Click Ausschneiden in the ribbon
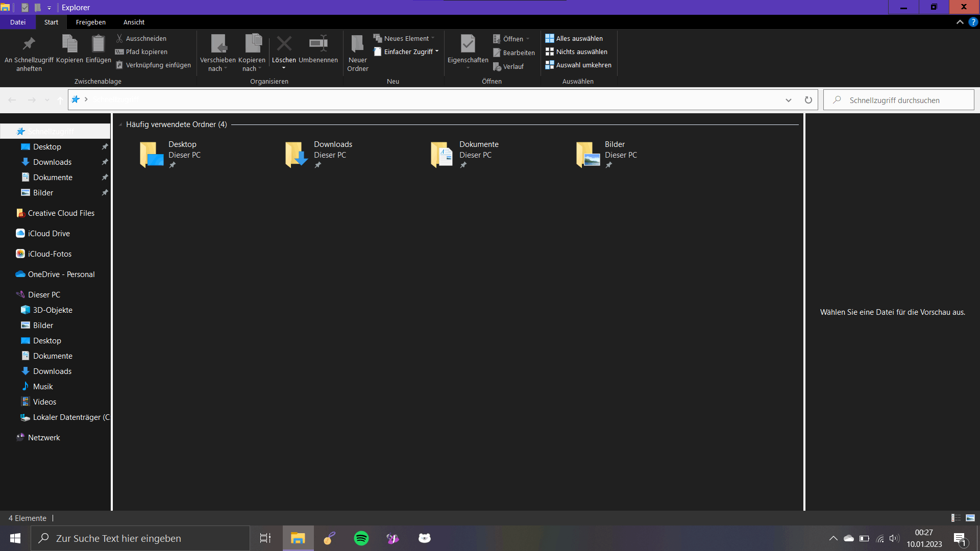This screenshot has height=551, width=980. click(141, 38)
